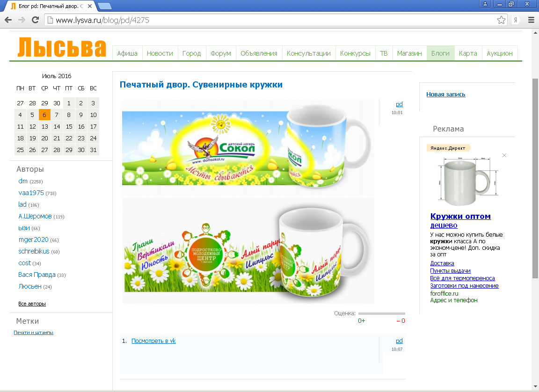The height and width of the screenshot is (392, 539).
Task: Click the pd author link beside post
Action: (399, 104)
